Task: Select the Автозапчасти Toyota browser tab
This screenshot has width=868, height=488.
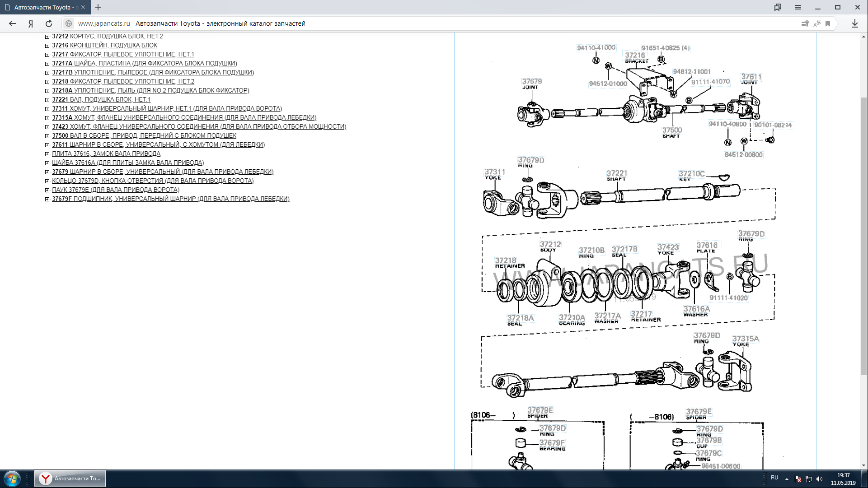Action: click(x=45, y=7)
